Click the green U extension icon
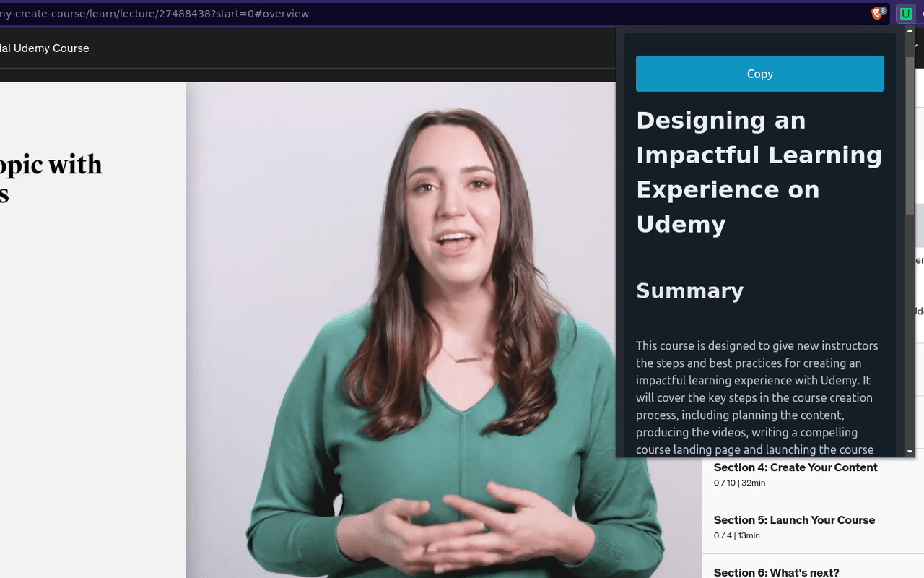This screenshot has width=924, height=578. click(905, 14)
